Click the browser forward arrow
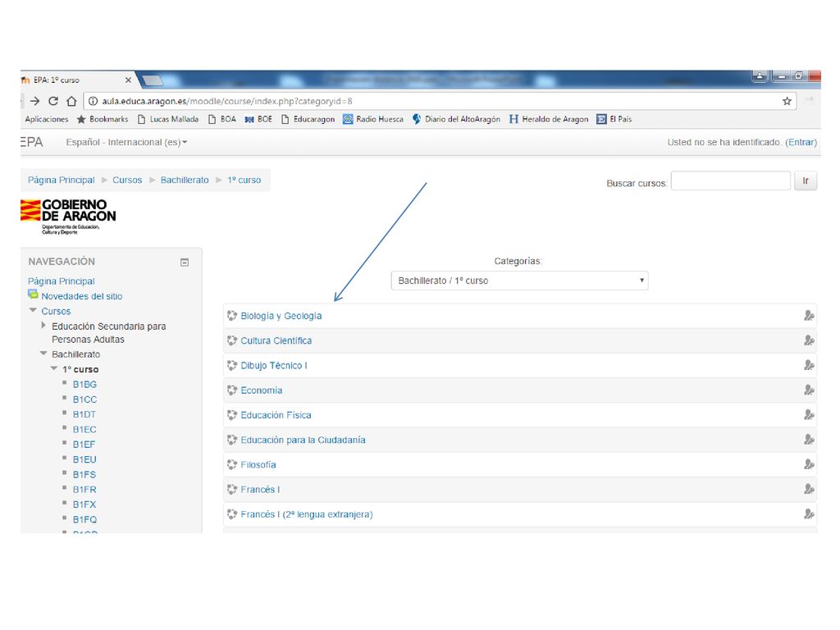Viewport: 840px width, 630px height. point(34,101)
